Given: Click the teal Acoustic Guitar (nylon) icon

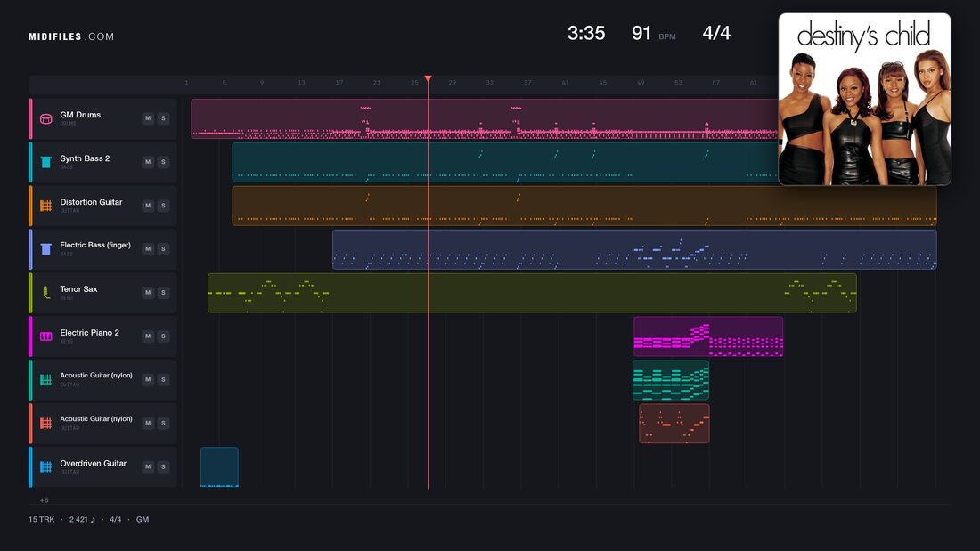Looking at the screenshot, I should point(45,380).
